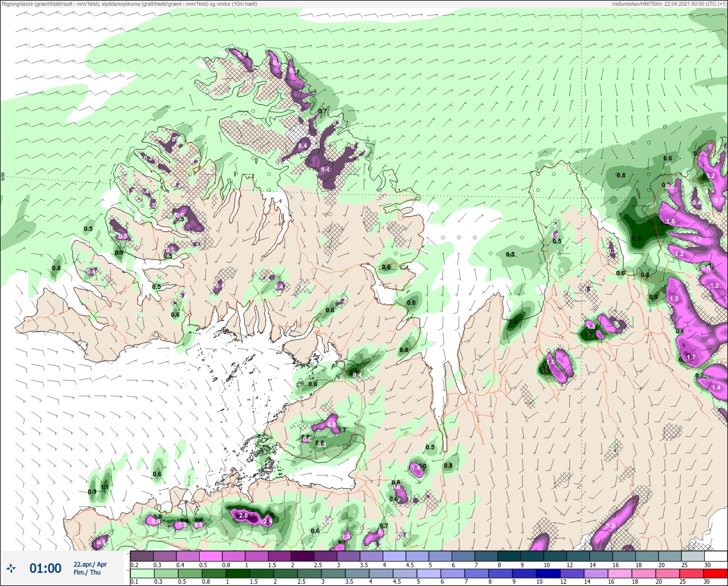Click the 0.2 label under the snow scale
Viewport: 728px width, 586px height.
point(134,565)
